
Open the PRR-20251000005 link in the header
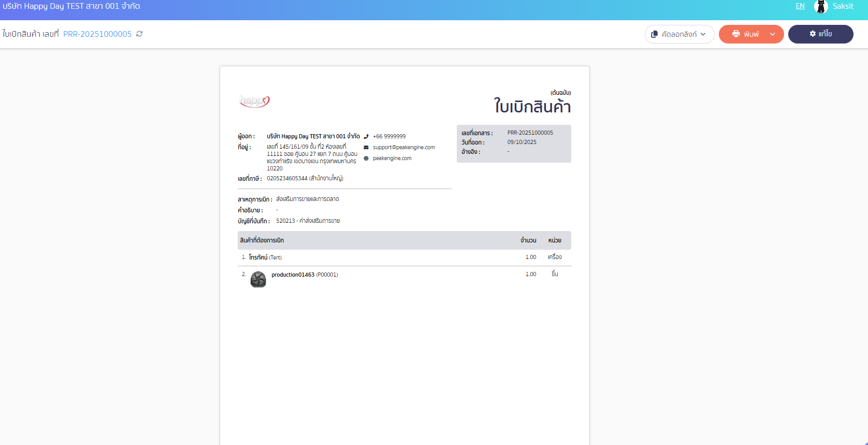pos(97,34)
